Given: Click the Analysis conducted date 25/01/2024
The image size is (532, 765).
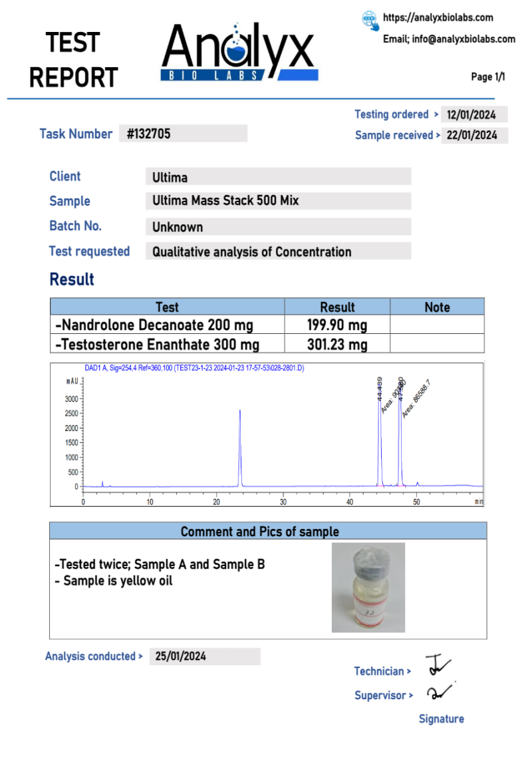Looking at the screenshot, I should tap(204, 657).
